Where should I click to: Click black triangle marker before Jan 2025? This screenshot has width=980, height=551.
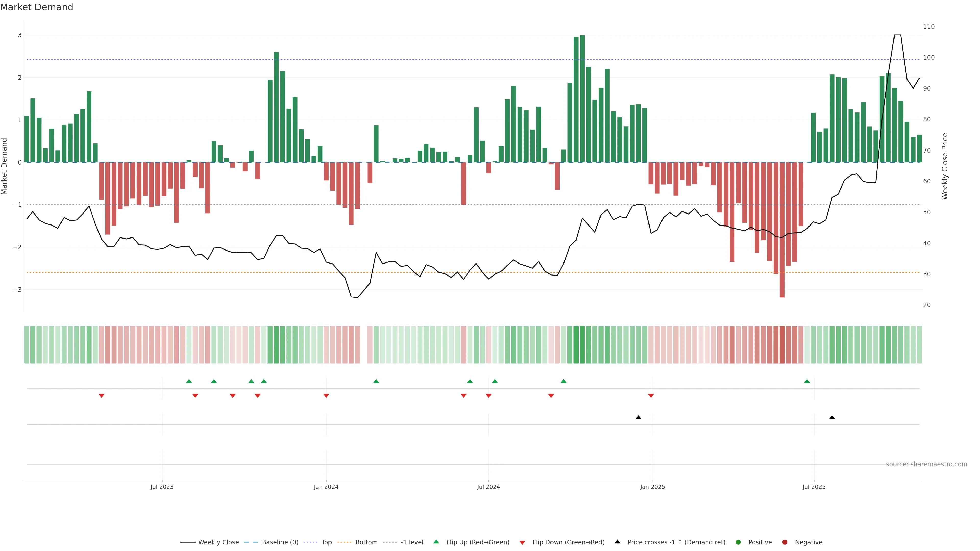[638, 418]
